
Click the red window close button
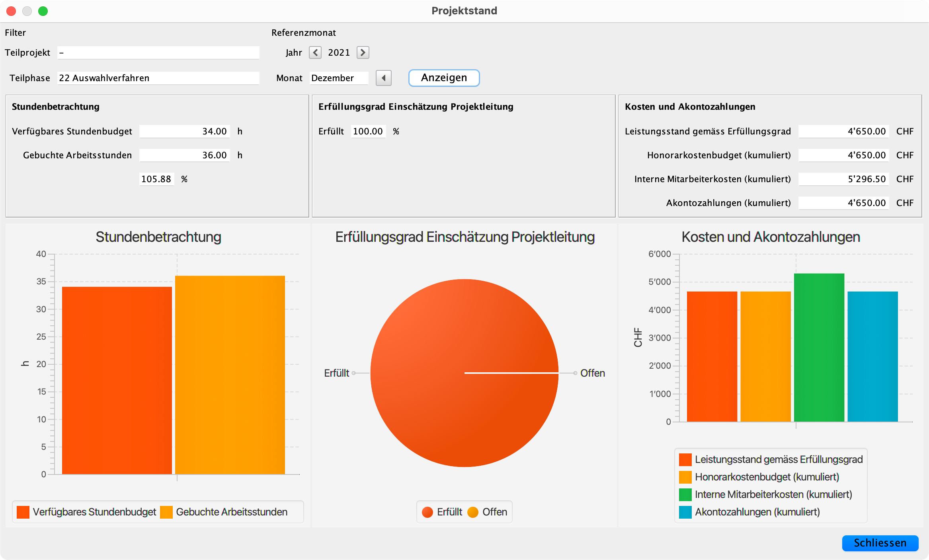click(x=11, y=11)
